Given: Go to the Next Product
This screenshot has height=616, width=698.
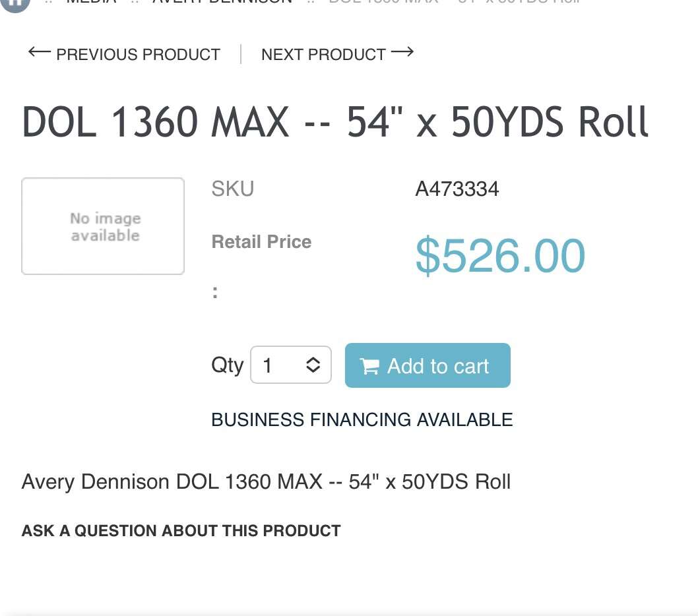Looking at the screenshot, I should (x=323, y=54).
